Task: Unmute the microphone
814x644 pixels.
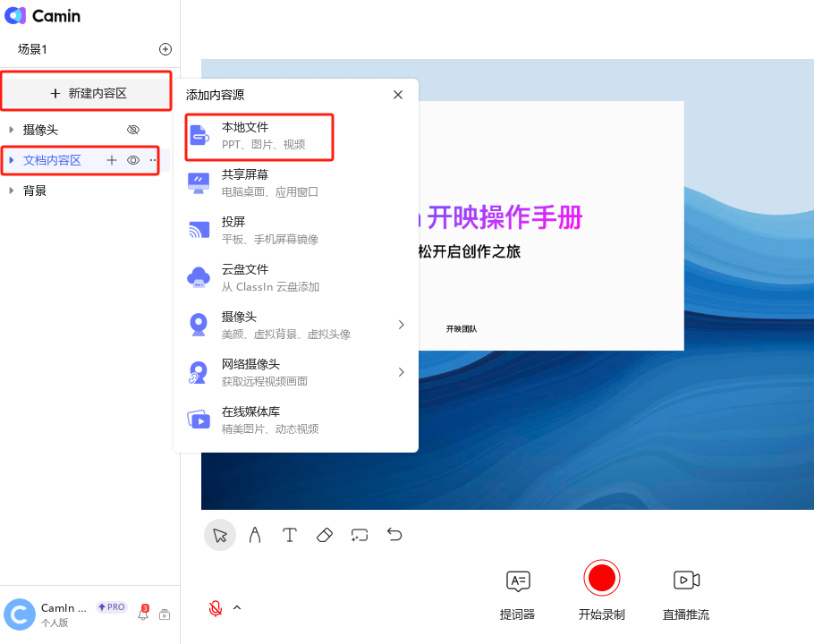Action: [216, 607]
